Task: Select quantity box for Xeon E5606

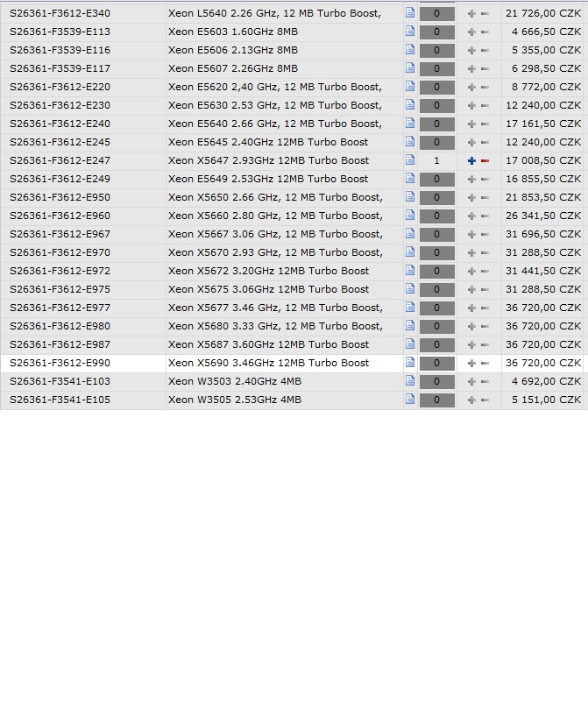Action: click(x=436, y=50)
